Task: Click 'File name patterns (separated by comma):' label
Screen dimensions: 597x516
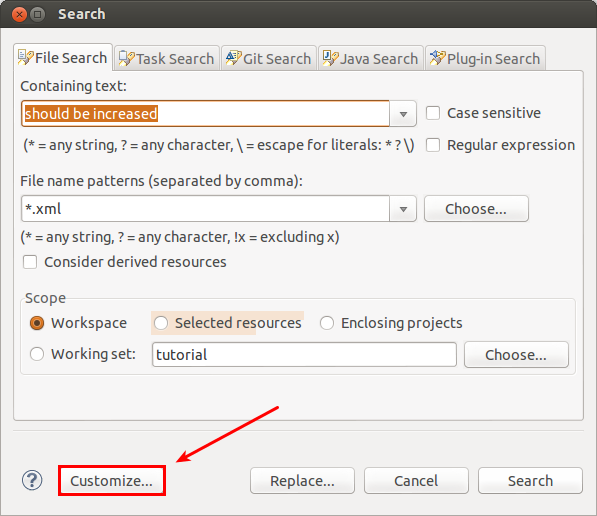Action: (x=161, y=181)
